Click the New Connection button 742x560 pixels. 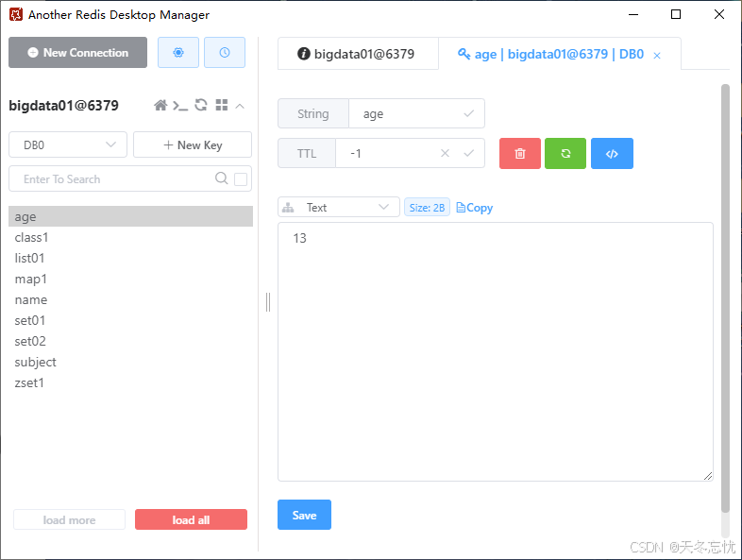[x=77, y=53]
